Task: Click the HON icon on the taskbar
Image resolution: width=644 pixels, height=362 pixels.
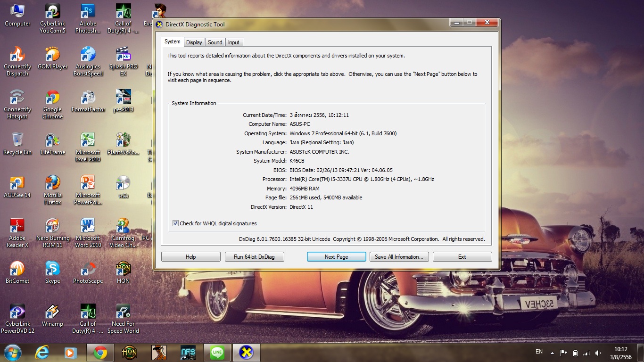Action: click(129, 353)
